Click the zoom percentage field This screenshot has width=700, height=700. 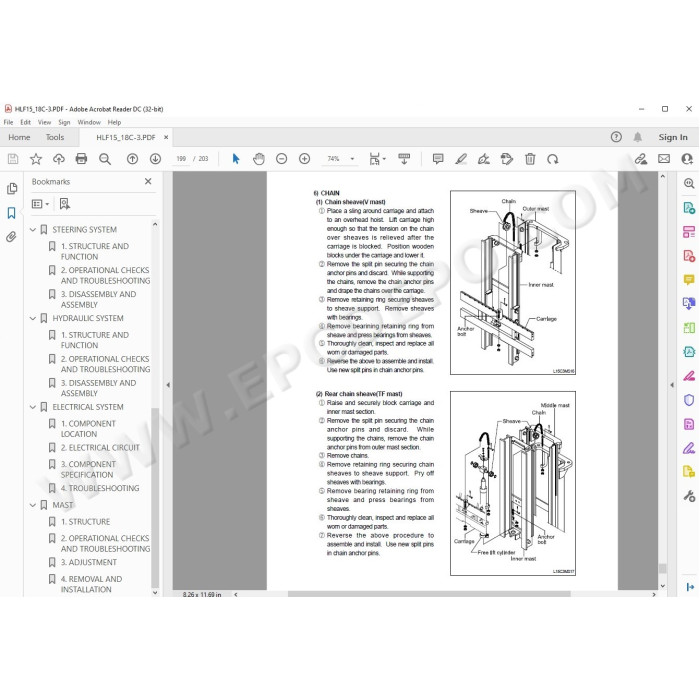point(334,159)
